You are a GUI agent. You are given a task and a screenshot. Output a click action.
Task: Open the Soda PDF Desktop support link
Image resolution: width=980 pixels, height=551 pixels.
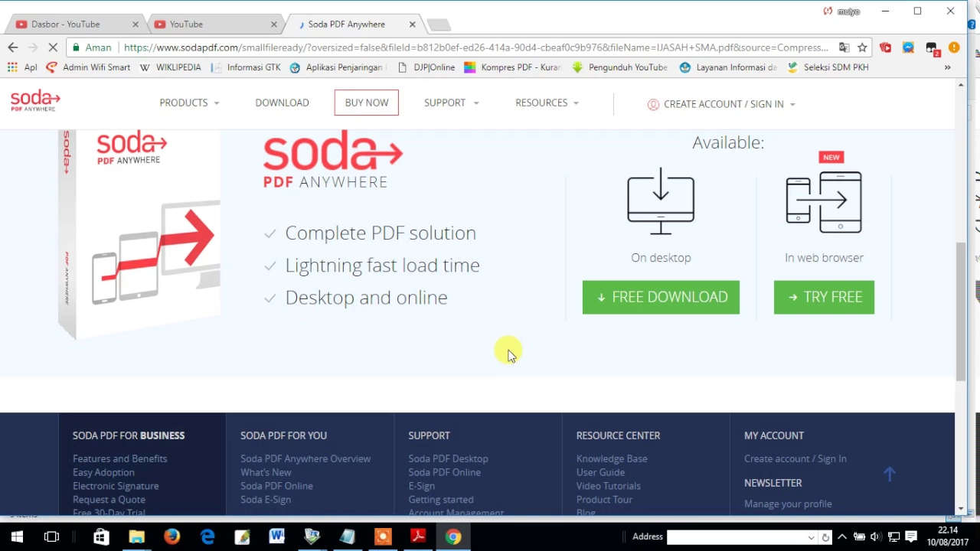448,458
